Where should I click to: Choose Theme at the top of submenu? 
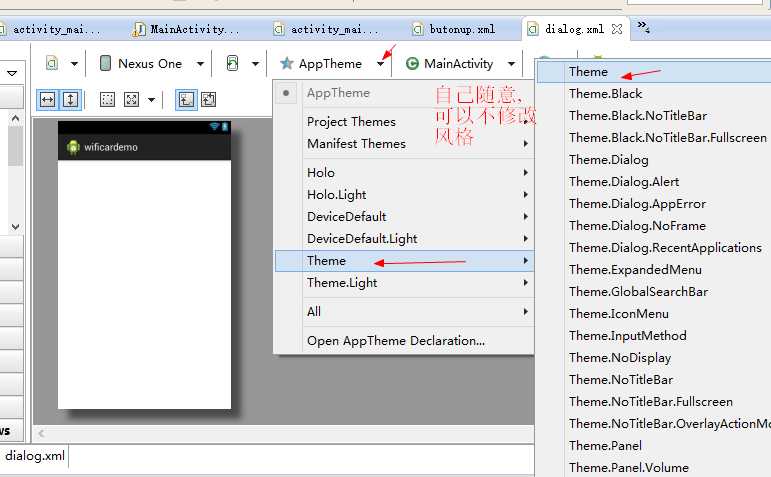(654, 72)
